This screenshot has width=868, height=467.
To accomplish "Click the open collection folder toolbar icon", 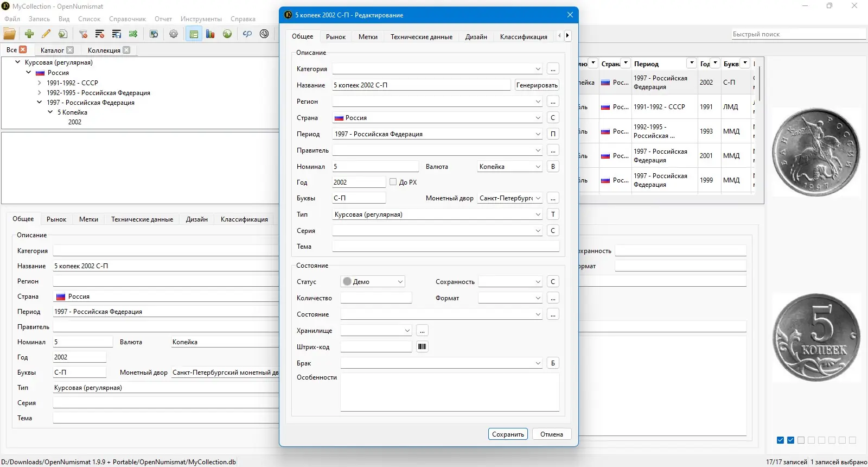I will tap(10, 34).
